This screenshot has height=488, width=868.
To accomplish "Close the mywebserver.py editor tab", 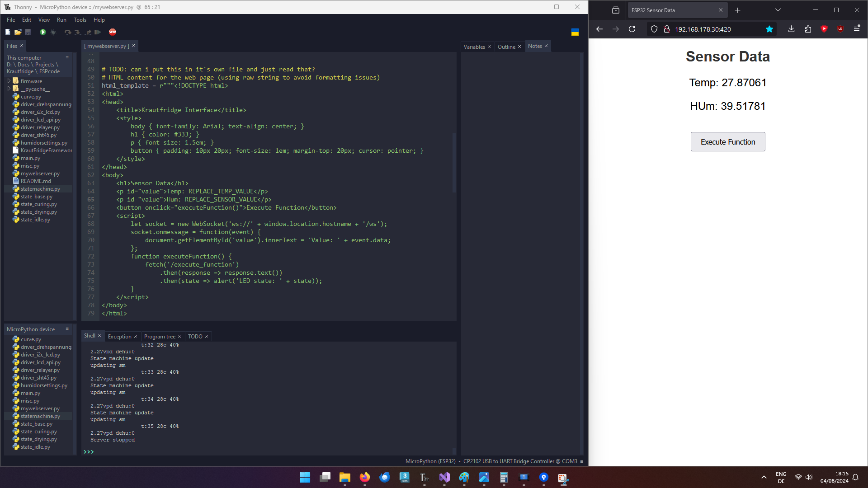I will coord(133,46).
